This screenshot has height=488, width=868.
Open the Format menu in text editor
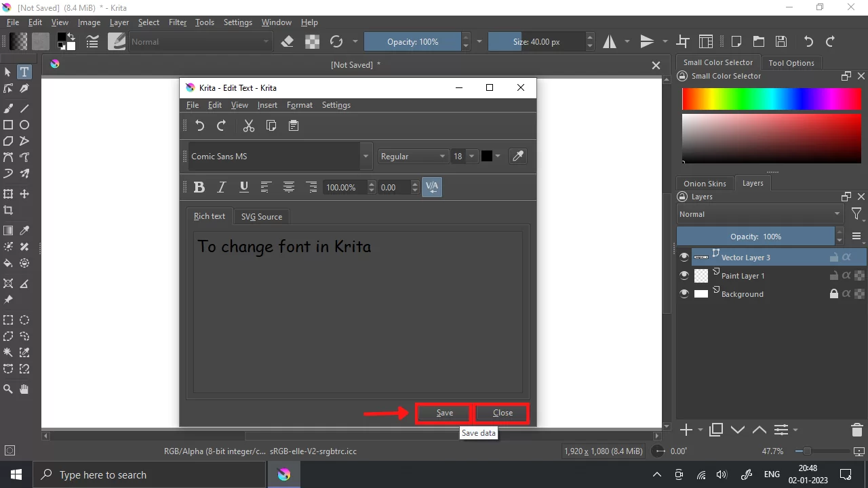pos(300,105)
